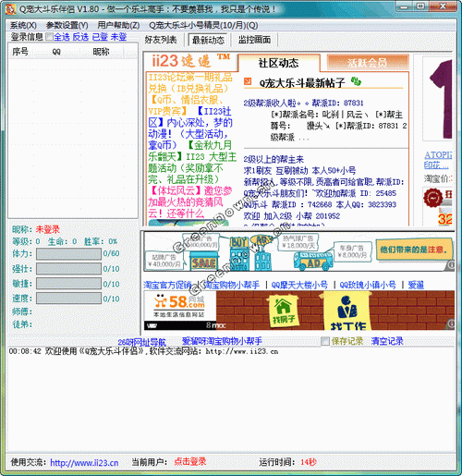
Task: Click the 找工作 person sticky note
Action: (x=347, y=311)
